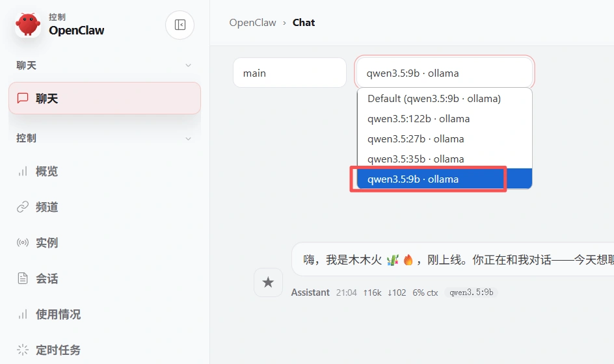
Task: Click the Chat breadcrumb label
Action: click(304, 23)
